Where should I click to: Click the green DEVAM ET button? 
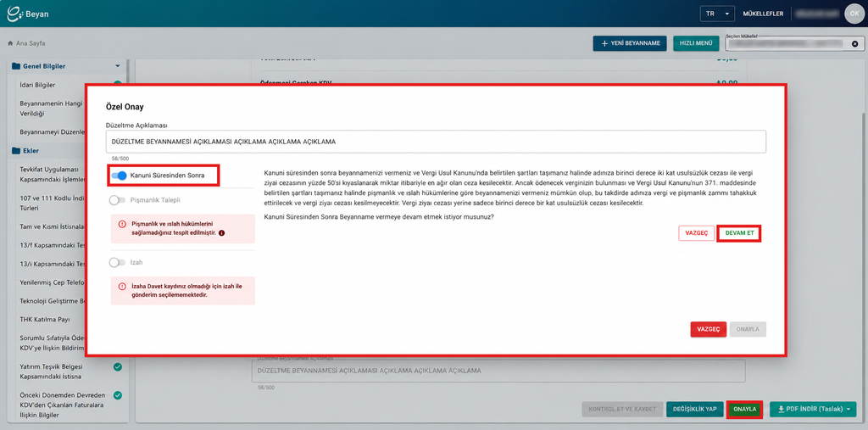tap(739, 233)
